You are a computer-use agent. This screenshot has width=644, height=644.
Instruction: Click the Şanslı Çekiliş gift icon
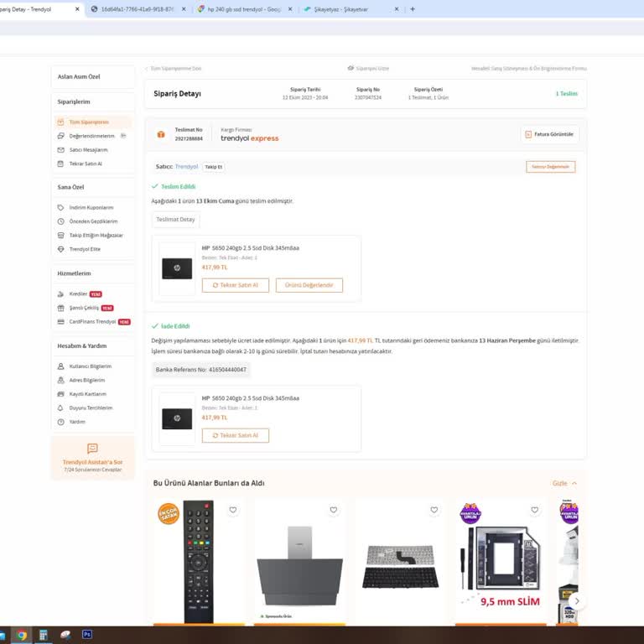click(x=60, y=308)
